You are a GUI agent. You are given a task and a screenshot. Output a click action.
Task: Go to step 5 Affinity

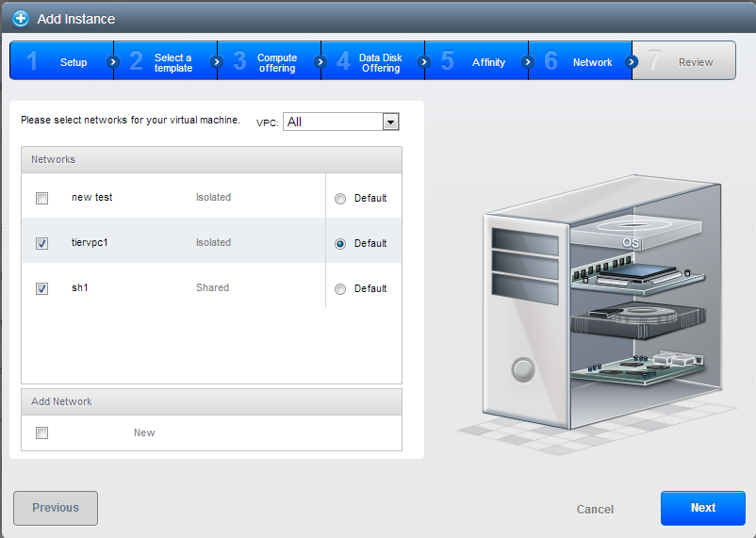pos(476,60)
